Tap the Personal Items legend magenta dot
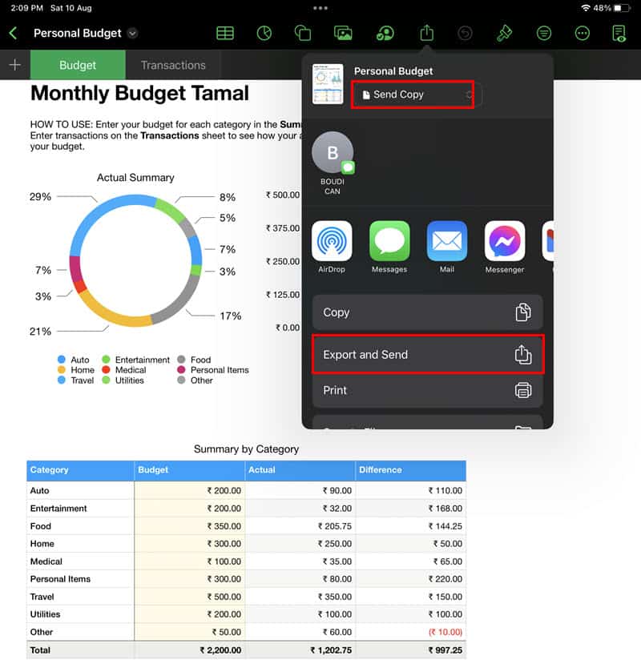Image resolution: width=641 pixels, height=672 pixels. tap(181, 369)
